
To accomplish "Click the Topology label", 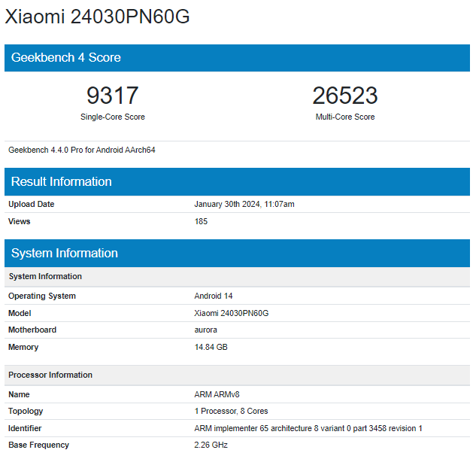I will pyautogui.click(x=26, y=412).
